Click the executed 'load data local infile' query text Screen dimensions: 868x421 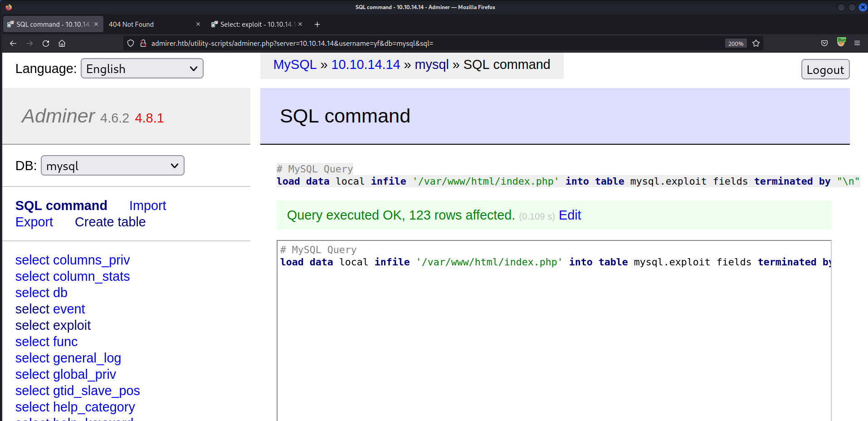[x=568, y=181]
